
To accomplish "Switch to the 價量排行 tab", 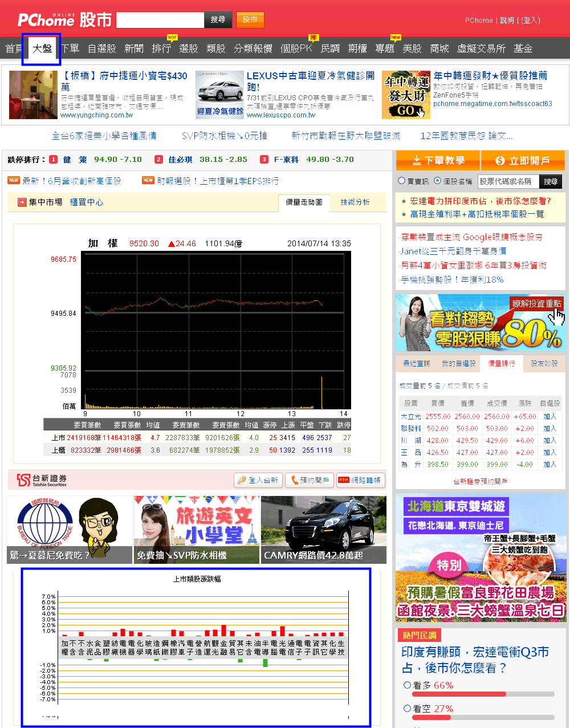I will [502, 363].
